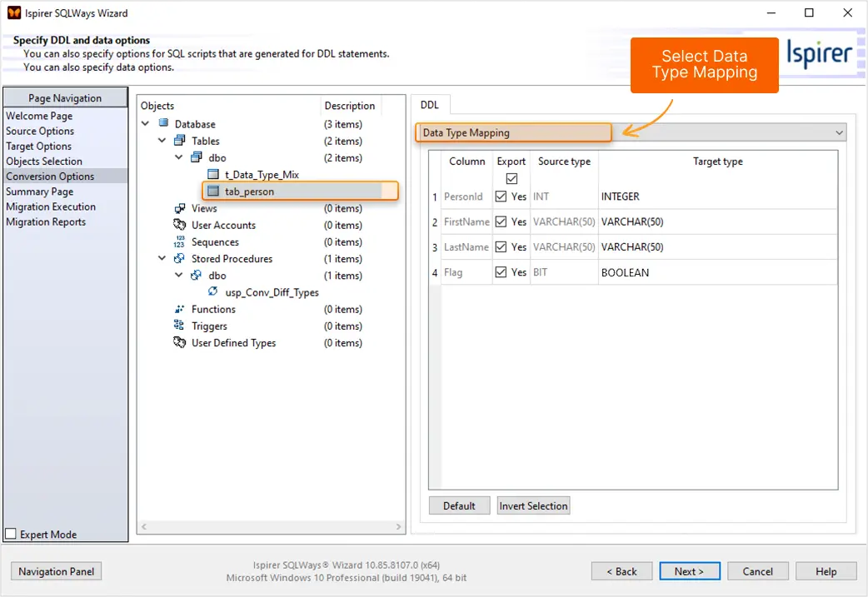This screenshot has width=868, height=597.
Task: Collapse the Stored Procedures tree node
Action: (x=162, y=258)
